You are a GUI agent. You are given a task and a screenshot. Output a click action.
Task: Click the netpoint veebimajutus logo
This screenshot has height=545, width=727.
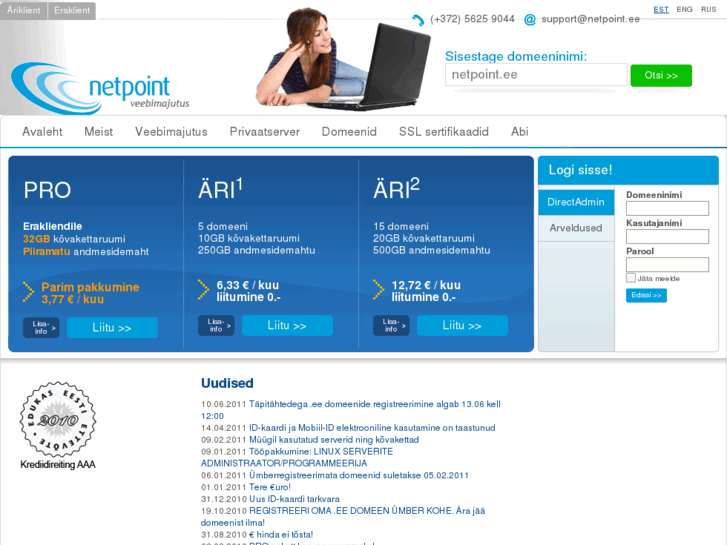click(100, 88)
